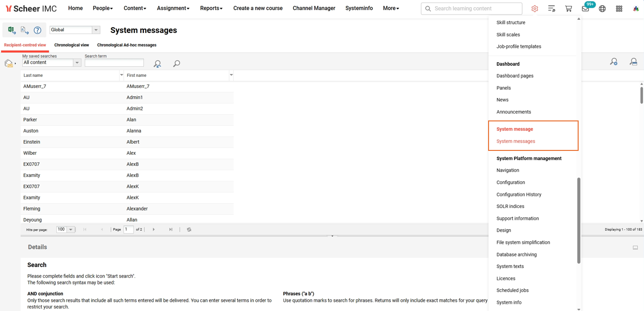Expand the People menu
This screenshot has width=644, height=311.
point(103,8)
